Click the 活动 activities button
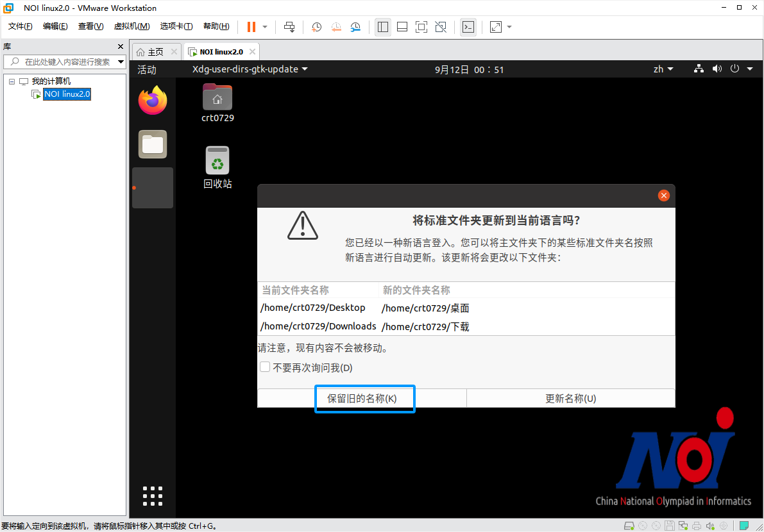This screenshot has width=764, height=532. [x=147, y=70]
